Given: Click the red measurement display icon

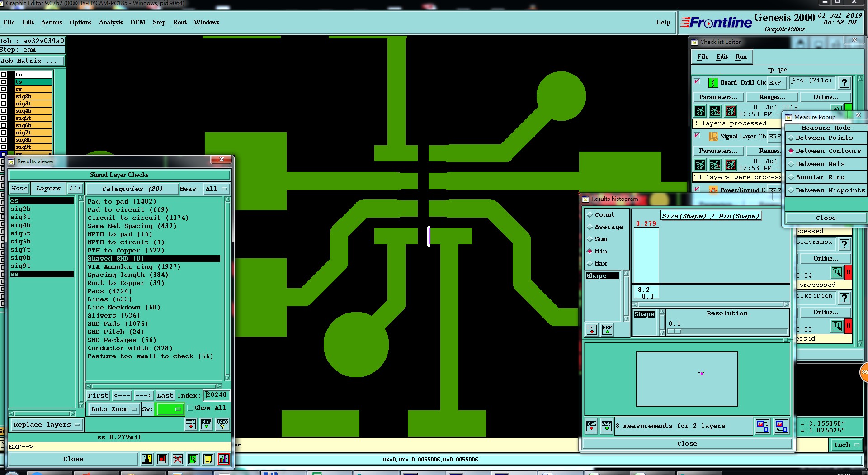Looking at the screenshot, I should pos(162,459).
